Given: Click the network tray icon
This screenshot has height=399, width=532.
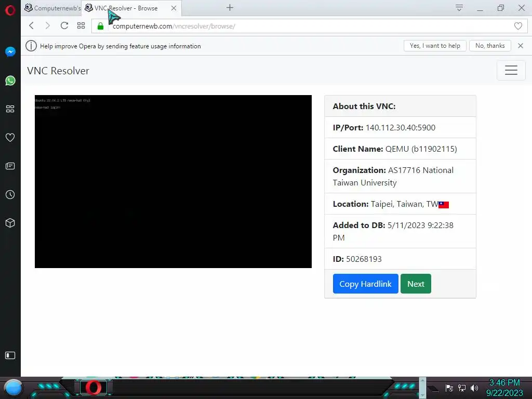Looking at the screenshot, I should [x=462, y=388].
